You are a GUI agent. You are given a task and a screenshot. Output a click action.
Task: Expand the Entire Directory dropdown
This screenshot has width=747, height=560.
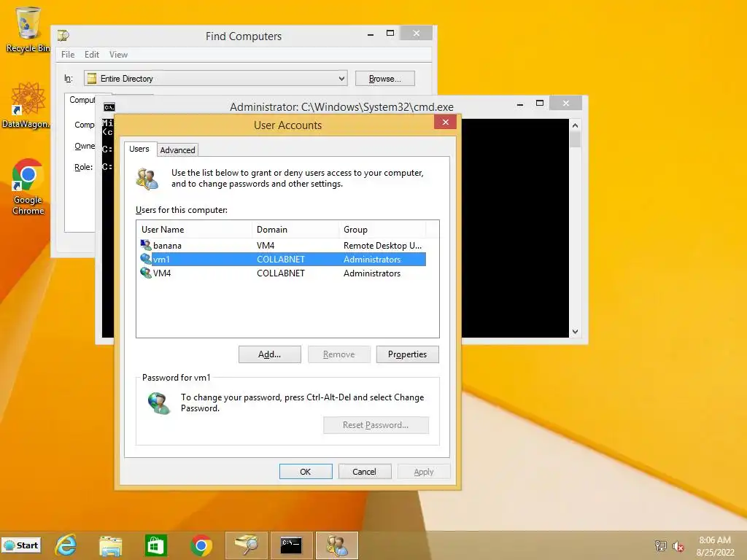pyautogui.click(x=341, y=79)
